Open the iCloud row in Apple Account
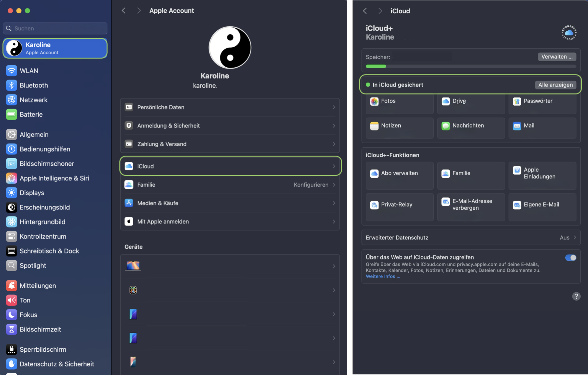The height and width of the screenshot is (375, 588). point(230,166)
